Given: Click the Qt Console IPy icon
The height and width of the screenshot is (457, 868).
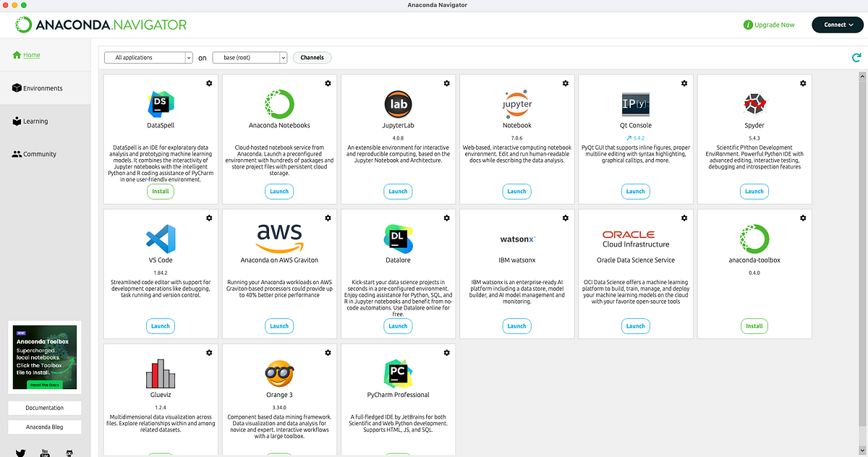Looking at the screenshot, I should [635, 106].
